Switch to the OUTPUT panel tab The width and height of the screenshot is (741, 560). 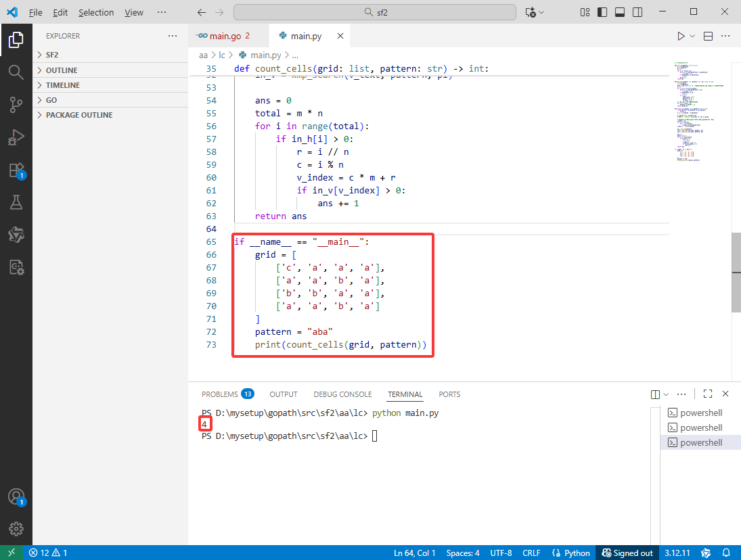pyautogui.click(x=283, y=394)
